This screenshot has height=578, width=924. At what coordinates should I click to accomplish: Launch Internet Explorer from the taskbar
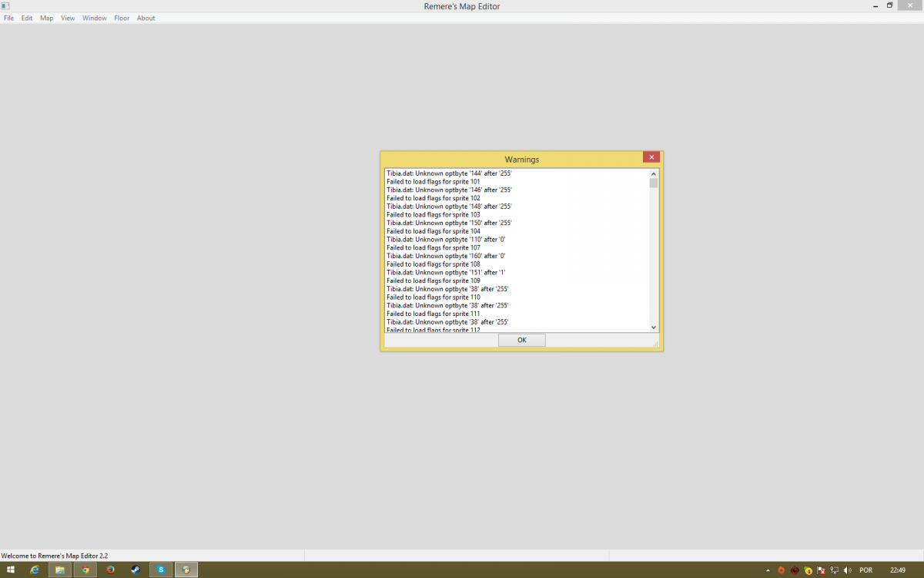pos(35,570)
